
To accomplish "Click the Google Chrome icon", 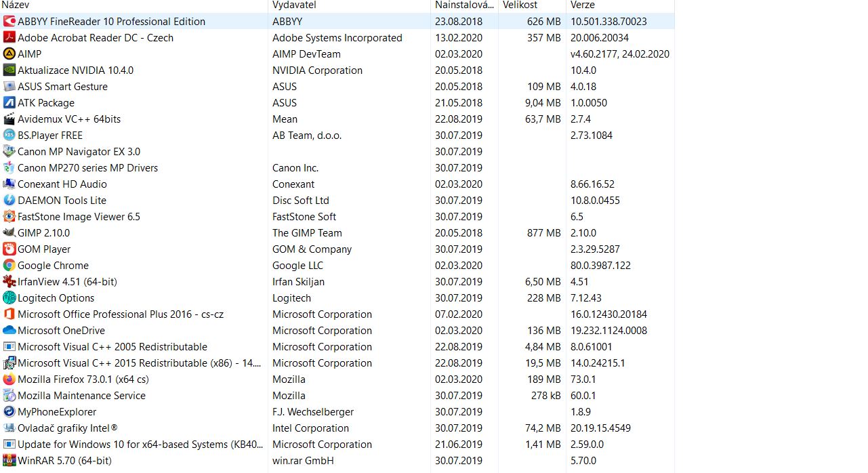I will point(9,266).
